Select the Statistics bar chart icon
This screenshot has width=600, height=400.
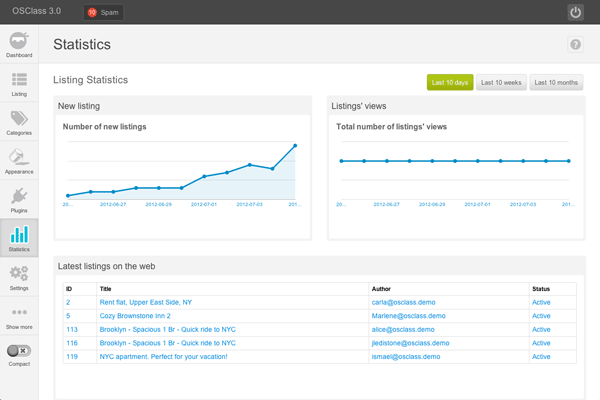(19, 236)
